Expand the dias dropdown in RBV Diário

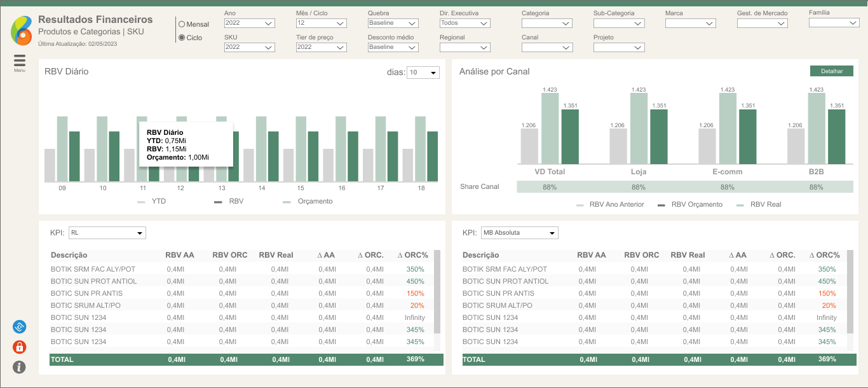[x=423, y=73]
